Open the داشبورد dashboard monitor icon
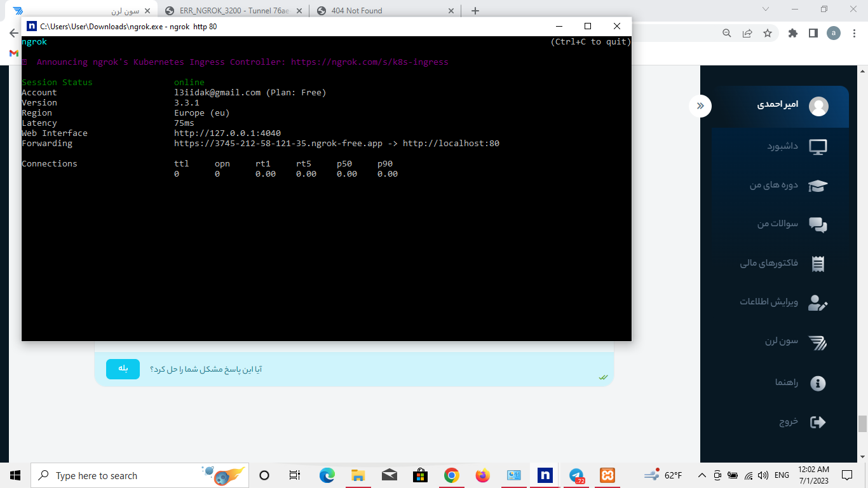The width and height of the screenshot is (868, 488). pyautogui.click(x=818, y=147)
